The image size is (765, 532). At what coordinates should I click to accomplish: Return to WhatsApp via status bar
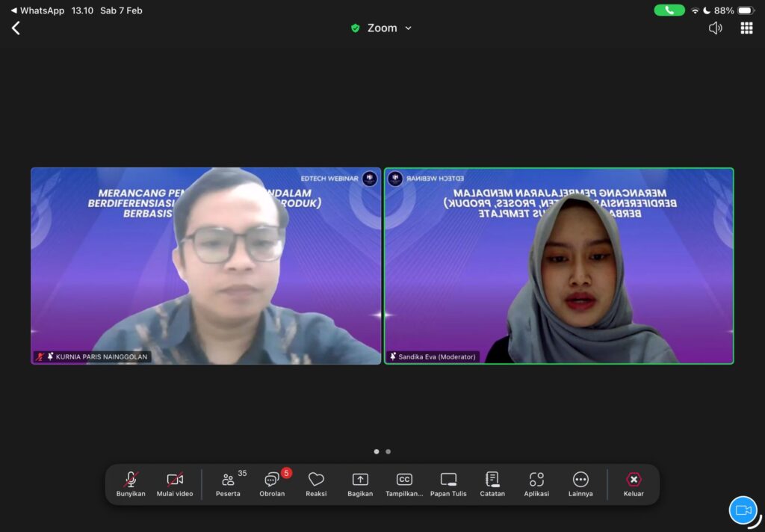[37, 10]
